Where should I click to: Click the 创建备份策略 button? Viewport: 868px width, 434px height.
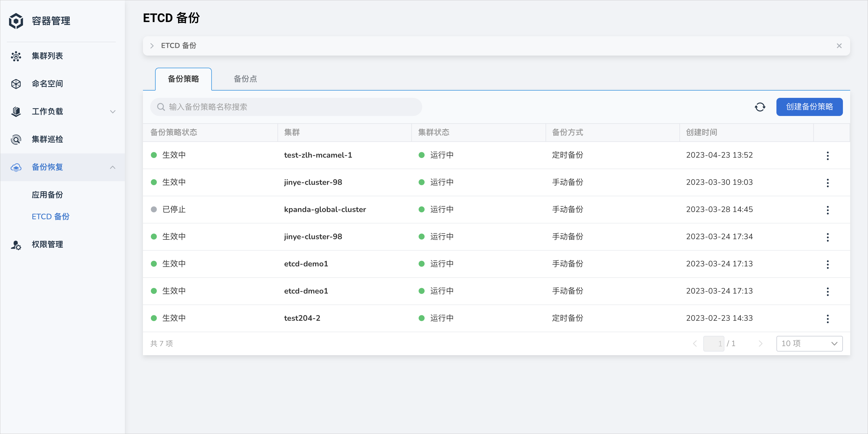click(x=809, y=107)
